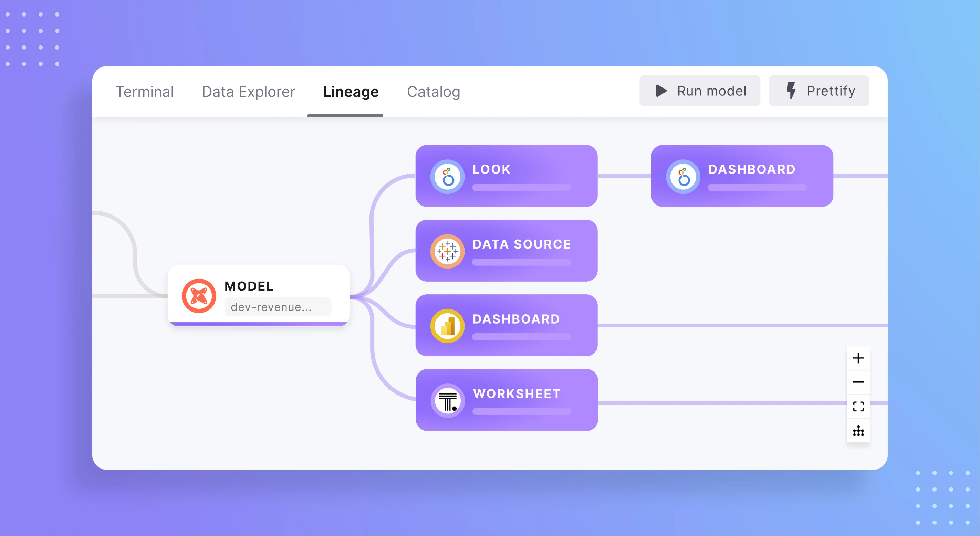
Task: Select the Lineage tab
Action: click(x=351, y=92)
